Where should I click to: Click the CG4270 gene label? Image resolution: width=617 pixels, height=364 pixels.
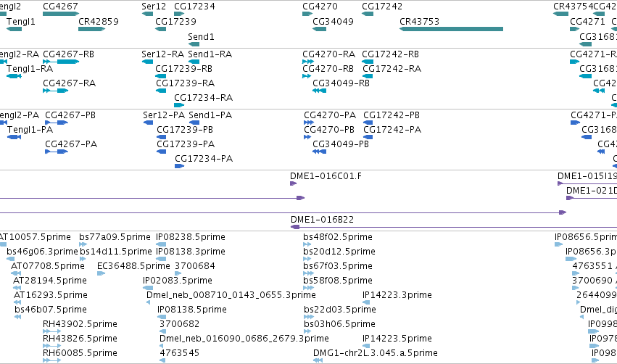320,7
